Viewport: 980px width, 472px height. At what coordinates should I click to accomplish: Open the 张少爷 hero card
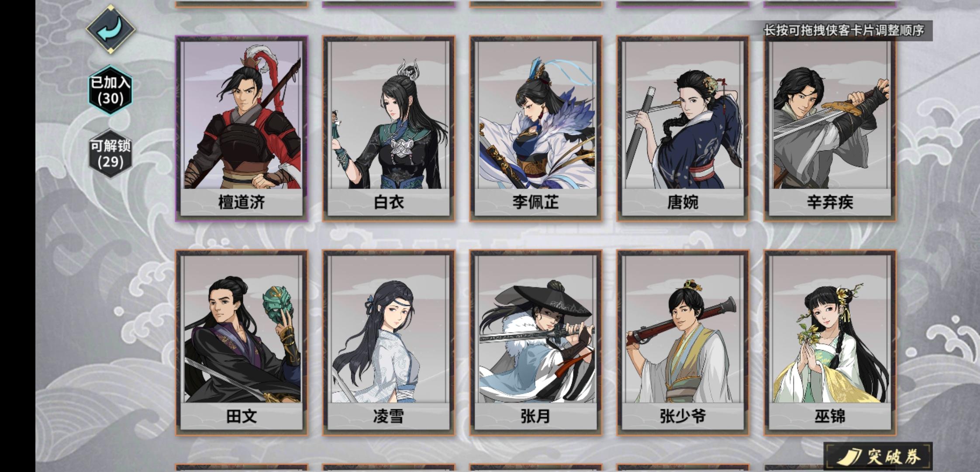[683, 343]
